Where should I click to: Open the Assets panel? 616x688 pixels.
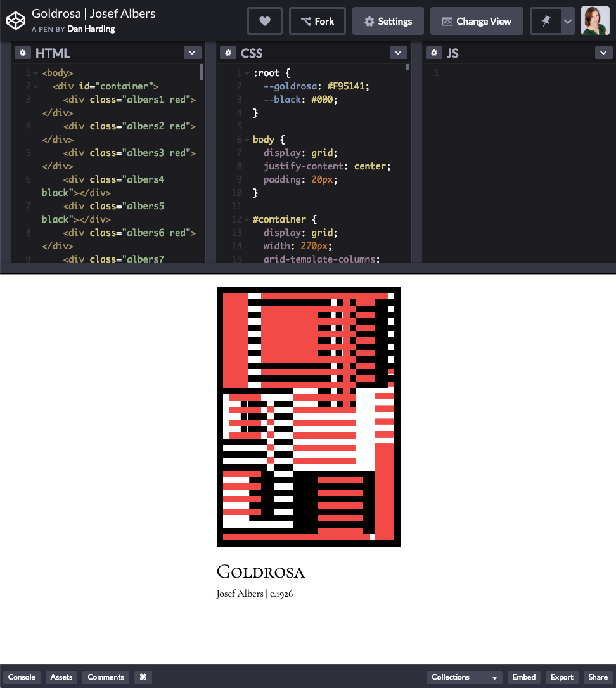61,677
